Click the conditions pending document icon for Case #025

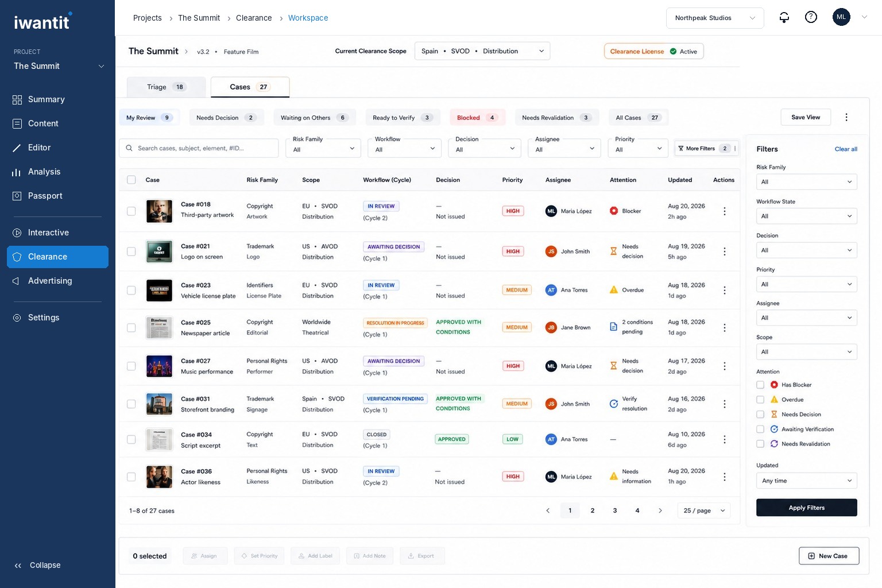coord(613,327)
